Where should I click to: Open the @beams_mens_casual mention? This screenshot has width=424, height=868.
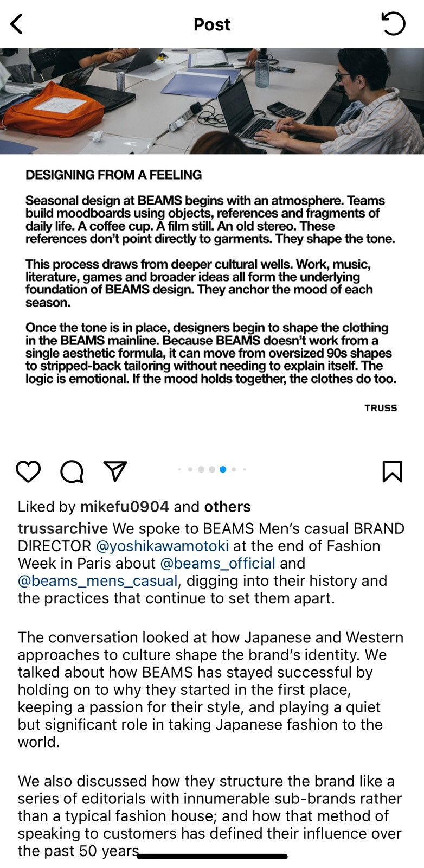click(98, 581)
